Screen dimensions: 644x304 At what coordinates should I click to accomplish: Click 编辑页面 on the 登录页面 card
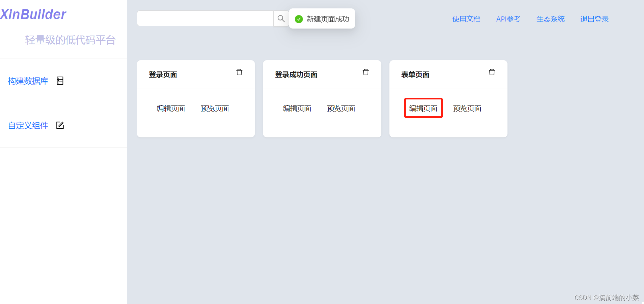pos(171,108)
